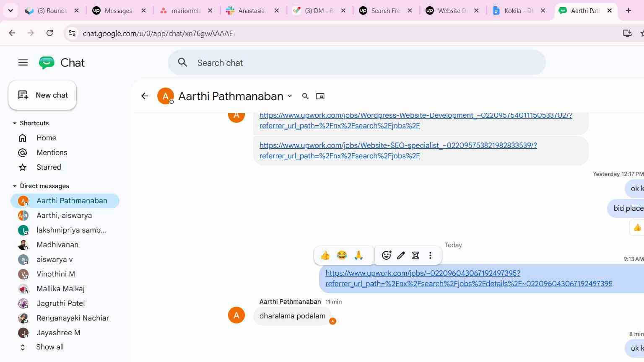
Task: Expand Aarthi Pathmanaban name dropdown
Action: (x=290, y=96)
